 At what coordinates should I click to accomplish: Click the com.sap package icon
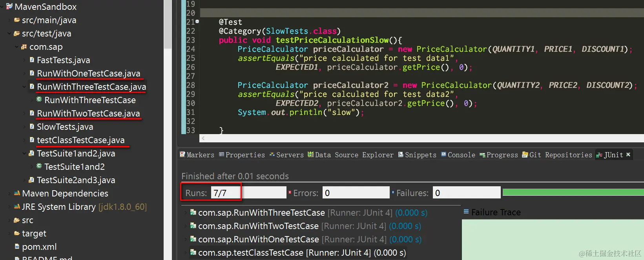[x=24, y=47]
